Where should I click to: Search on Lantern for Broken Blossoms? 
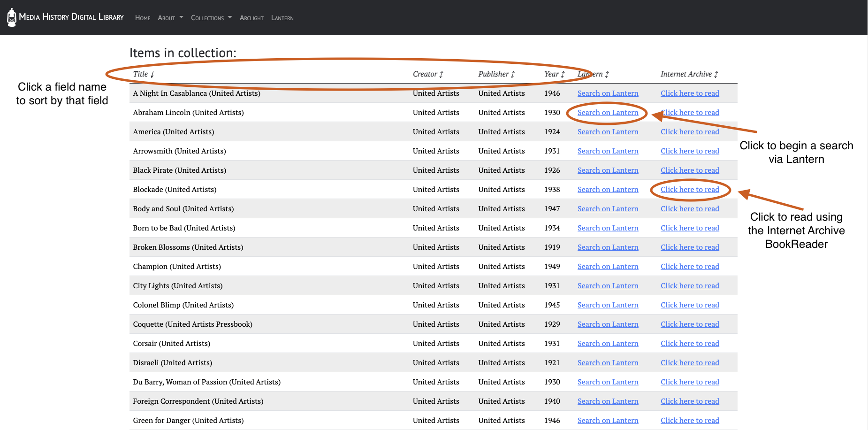(608, 247)
